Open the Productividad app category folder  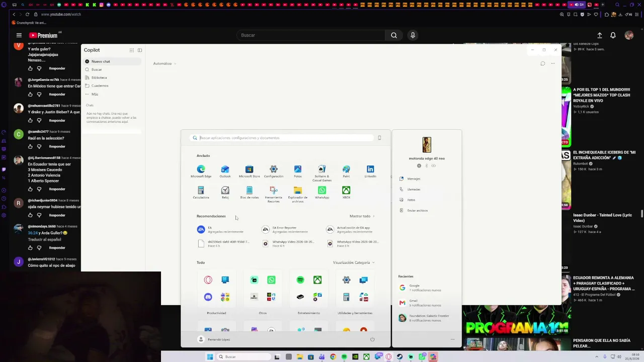click(x=216, y=289)
